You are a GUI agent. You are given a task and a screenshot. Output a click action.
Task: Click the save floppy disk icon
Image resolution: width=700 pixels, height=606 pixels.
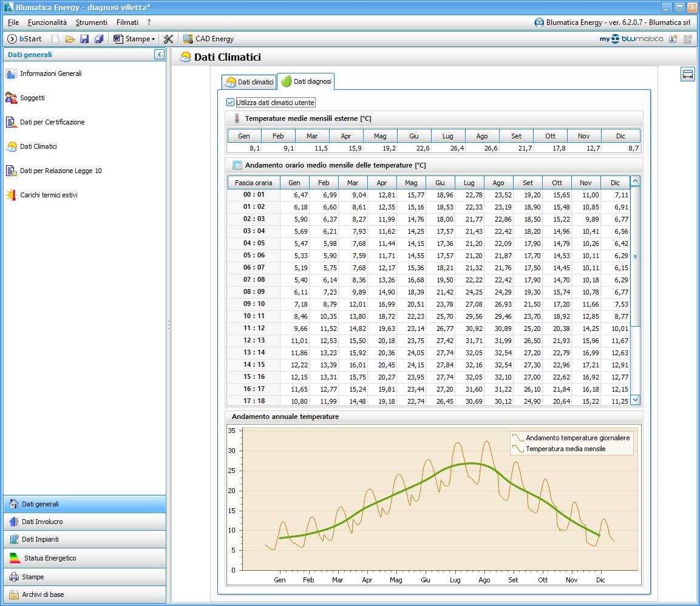pos(84,39)
